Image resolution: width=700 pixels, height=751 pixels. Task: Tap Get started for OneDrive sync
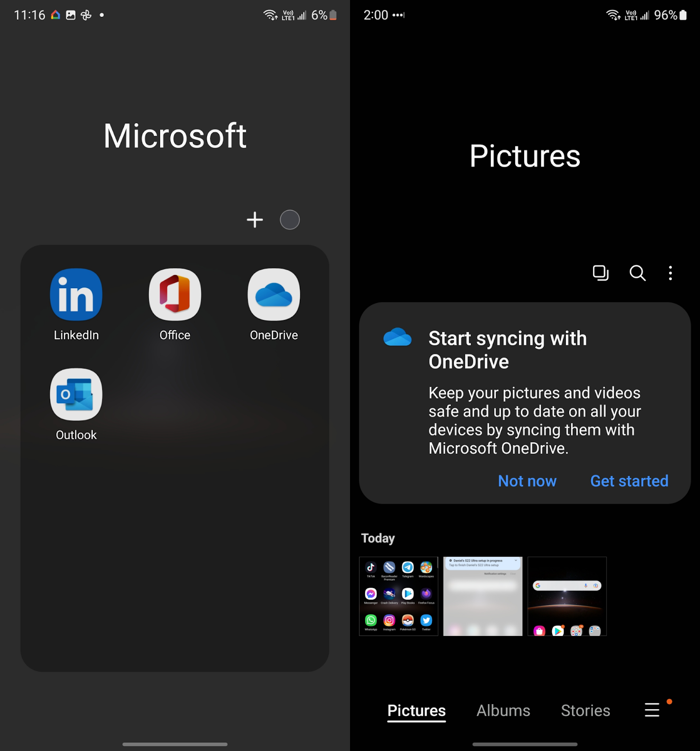(629, 481)
